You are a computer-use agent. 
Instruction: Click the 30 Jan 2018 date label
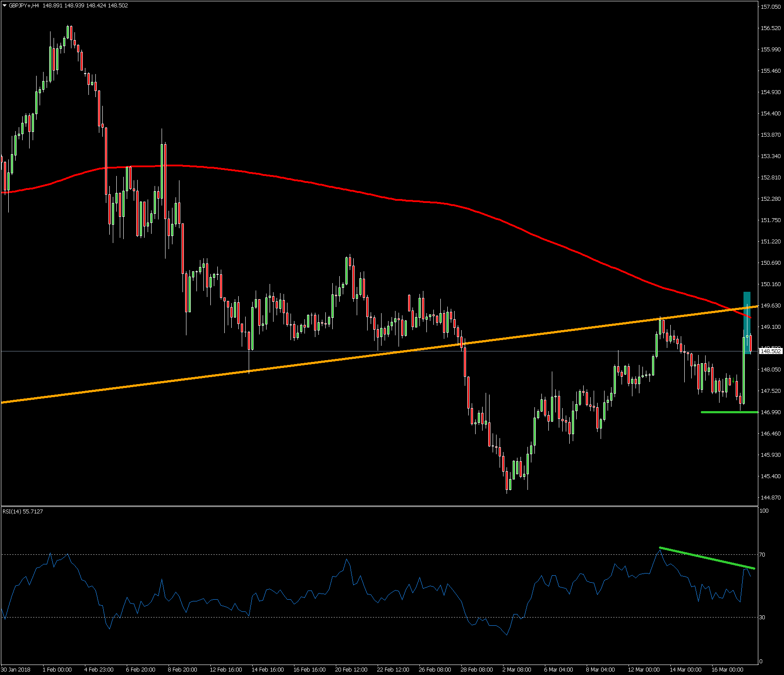[16, 669]
